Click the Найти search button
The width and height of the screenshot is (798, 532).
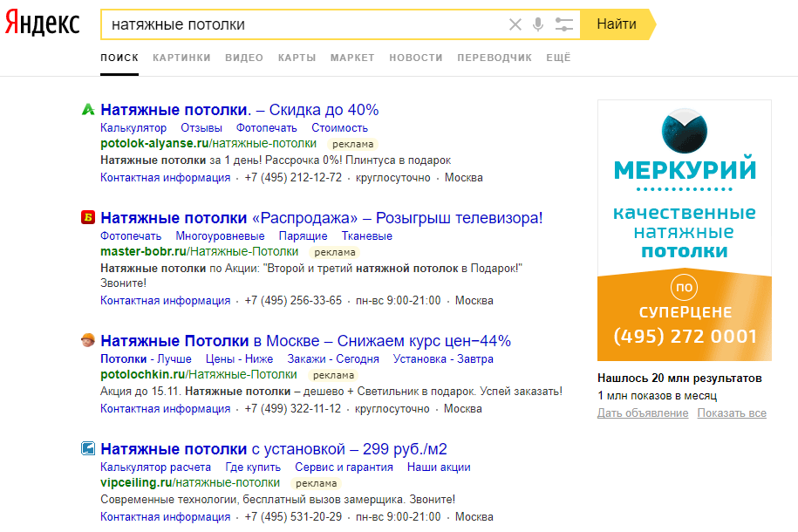[617, 24]
